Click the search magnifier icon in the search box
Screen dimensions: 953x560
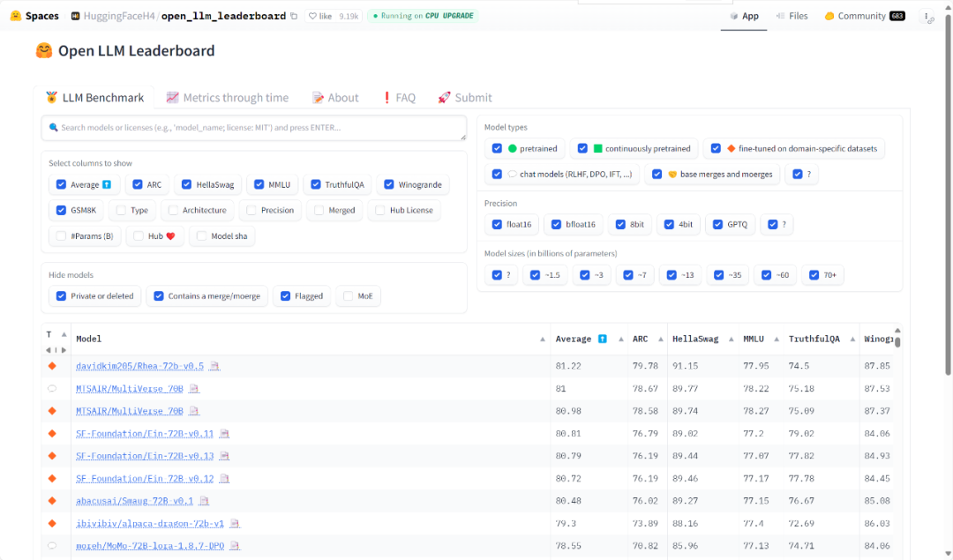tap(54, 128)
